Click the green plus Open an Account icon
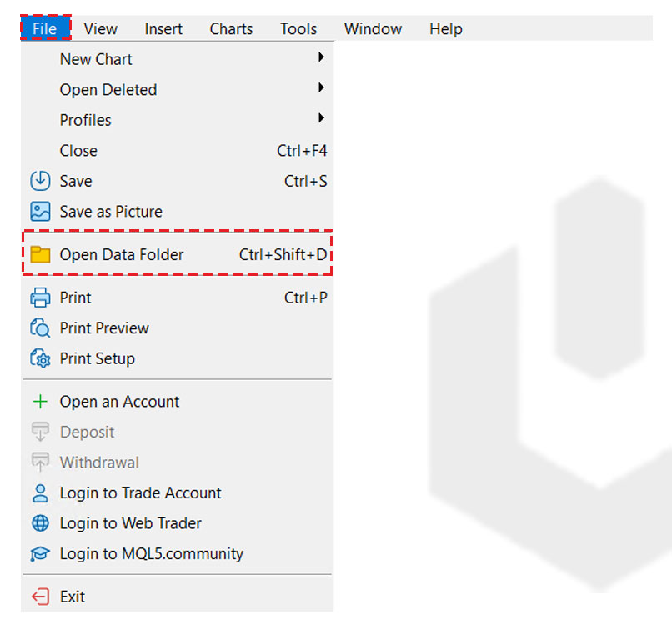672x625 pixels. (x=40, y=402)
